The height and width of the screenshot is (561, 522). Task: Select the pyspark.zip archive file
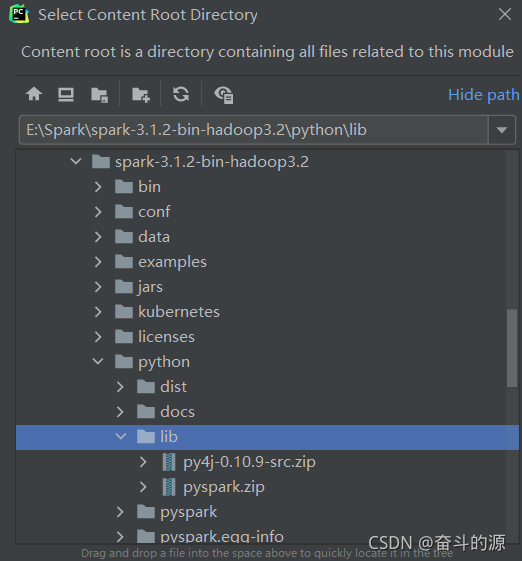(224, 487)
